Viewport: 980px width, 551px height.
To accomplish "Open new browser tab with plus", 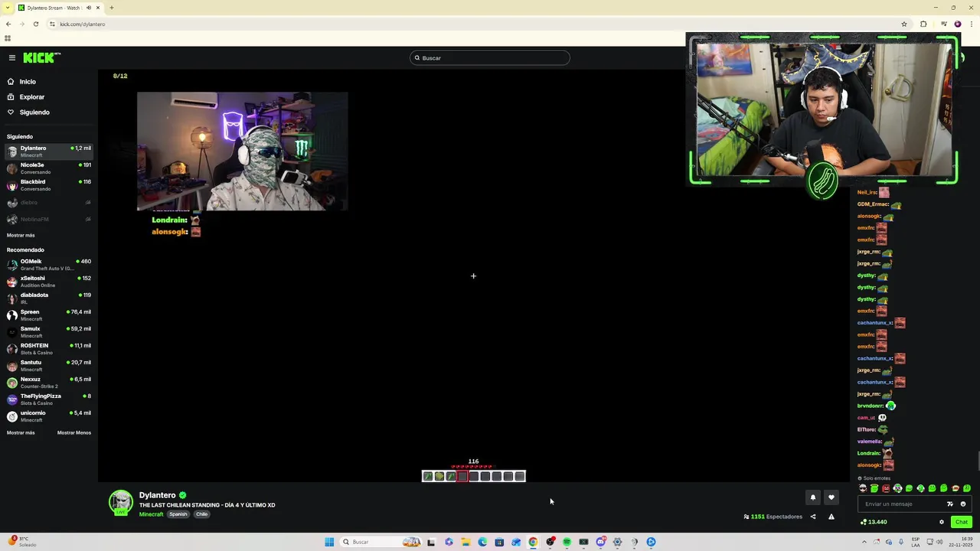I will pos(111,8).
